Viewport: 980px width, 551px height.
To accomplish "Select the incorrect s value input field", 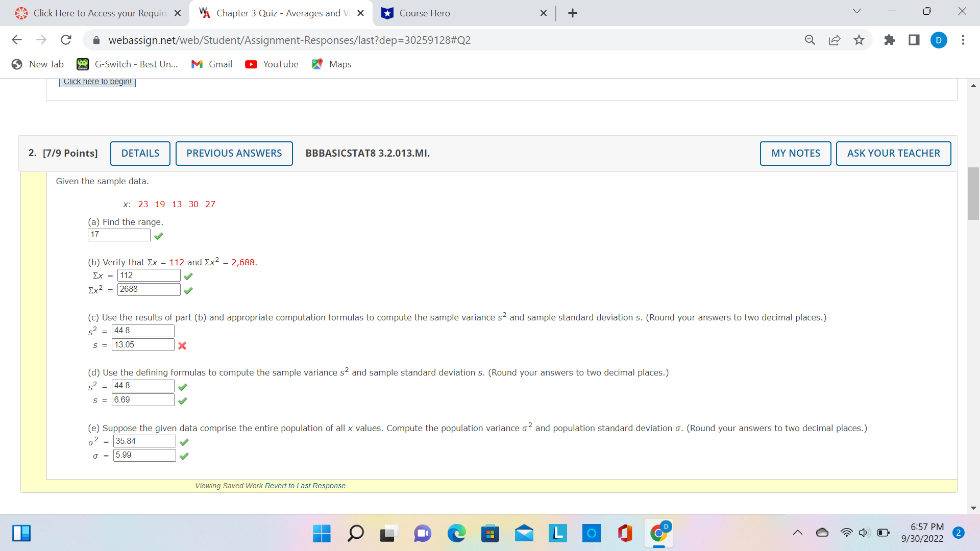I will (142, 344).
